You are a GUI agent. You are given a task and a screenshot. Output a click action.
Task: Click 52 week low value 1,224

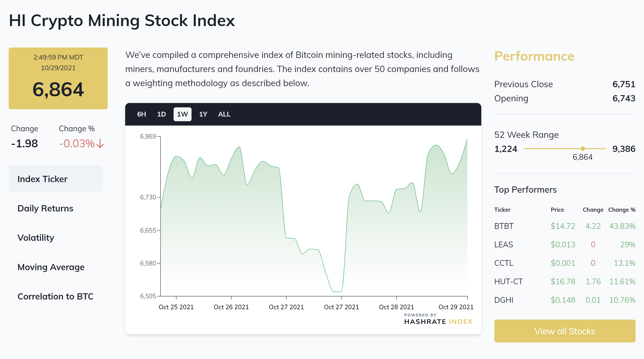(506, 149)
